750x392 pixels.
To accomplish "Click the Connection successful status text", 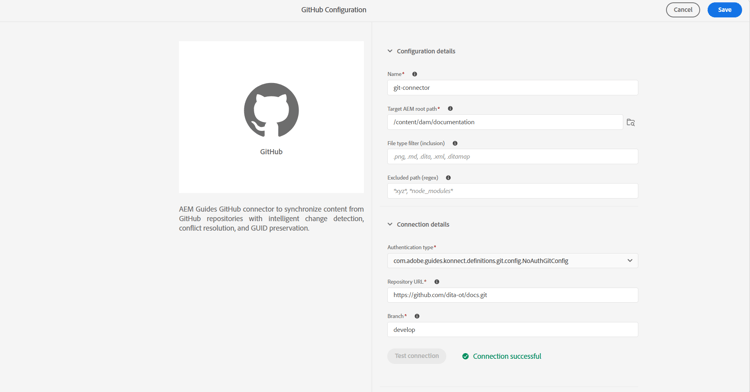I will click(x=507, y=356).
